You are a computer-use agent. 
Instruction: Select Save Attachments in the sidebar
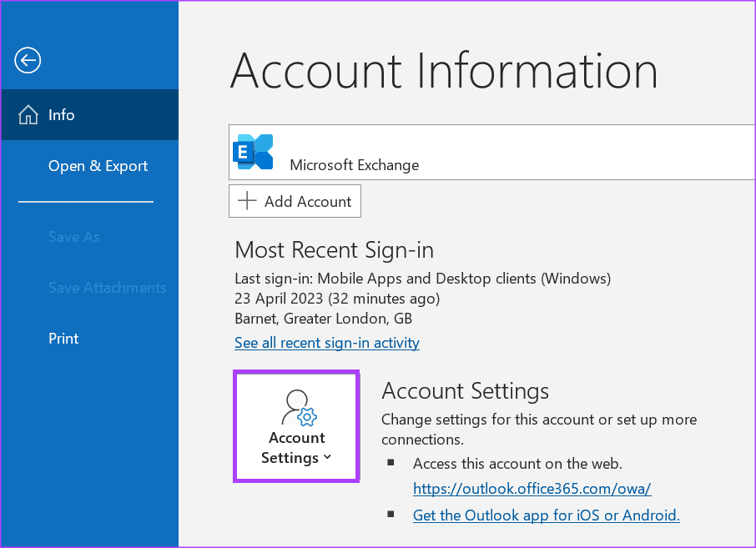(107, 288)
